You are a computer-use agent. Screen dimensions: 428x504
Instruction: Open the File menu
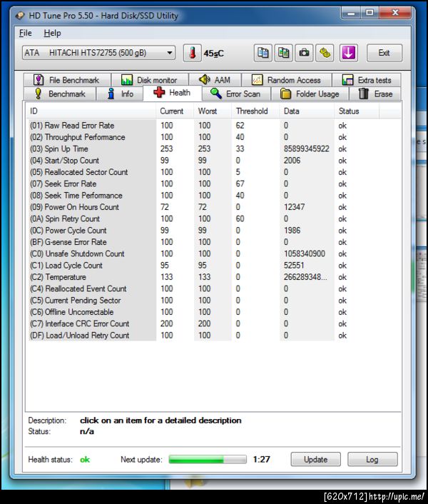[x=25, y=33]
